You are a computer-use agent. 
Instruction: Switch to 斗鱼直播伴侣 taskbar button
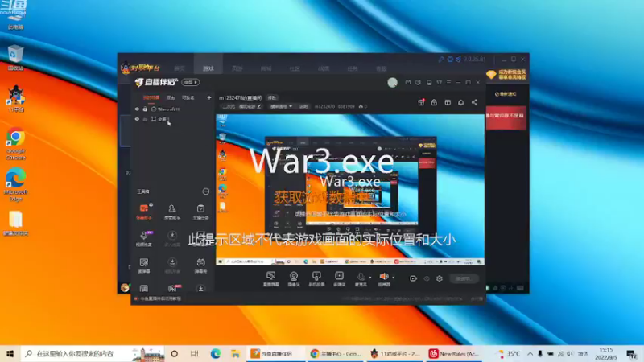coord(275,354)
